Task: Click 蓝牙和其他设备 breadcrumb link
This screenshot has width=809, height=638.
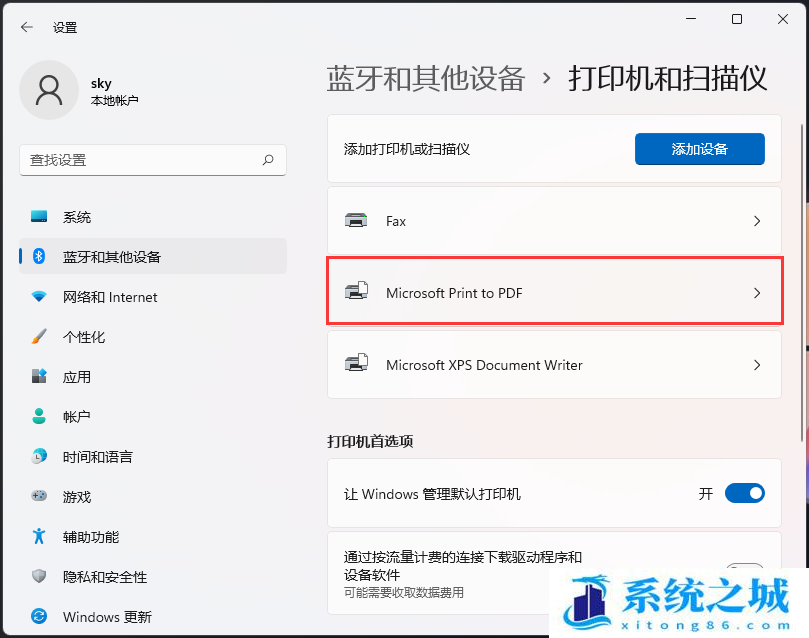Action: pos(426,78)
